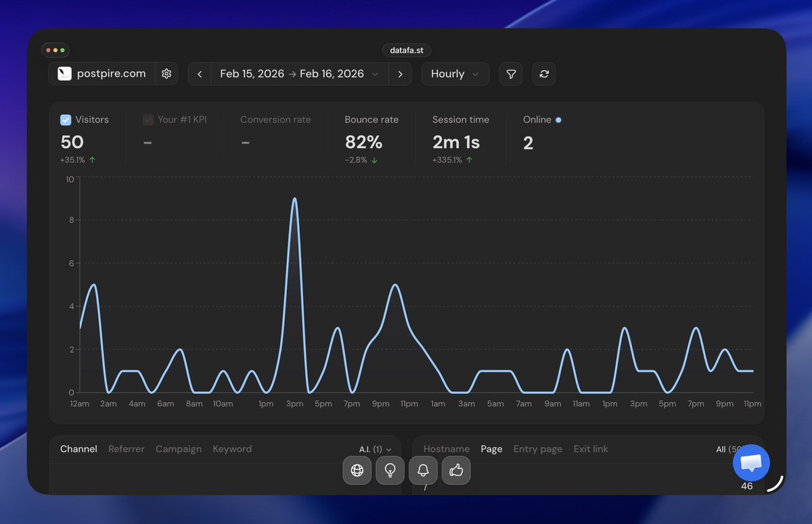Click the thumbs-up feedback icon

pyautogui.click(x=456, y=470)
